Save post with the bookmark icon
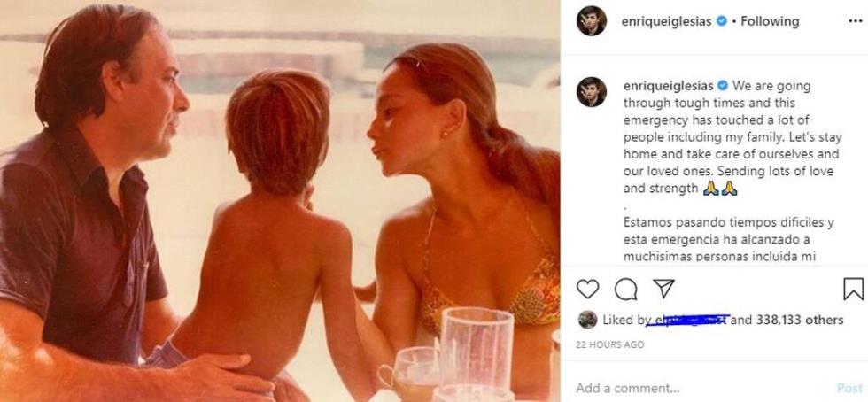Screen dimensions: 868x402 click(x=853, y=289)
